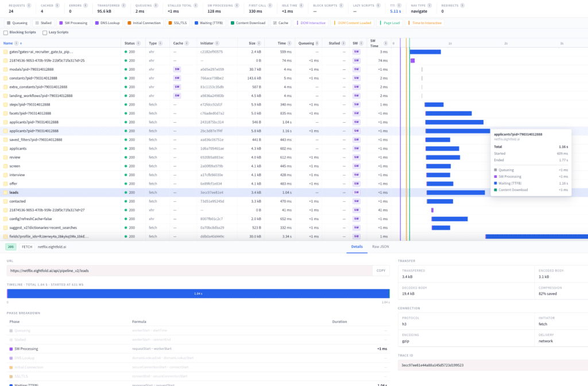Switch to the Details tab
588x386 pixels.
point(357,247)
